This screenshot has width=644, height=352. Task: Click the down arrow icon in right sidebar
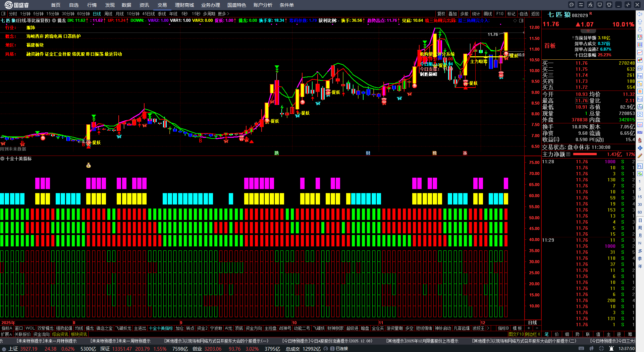pos(640,30)
